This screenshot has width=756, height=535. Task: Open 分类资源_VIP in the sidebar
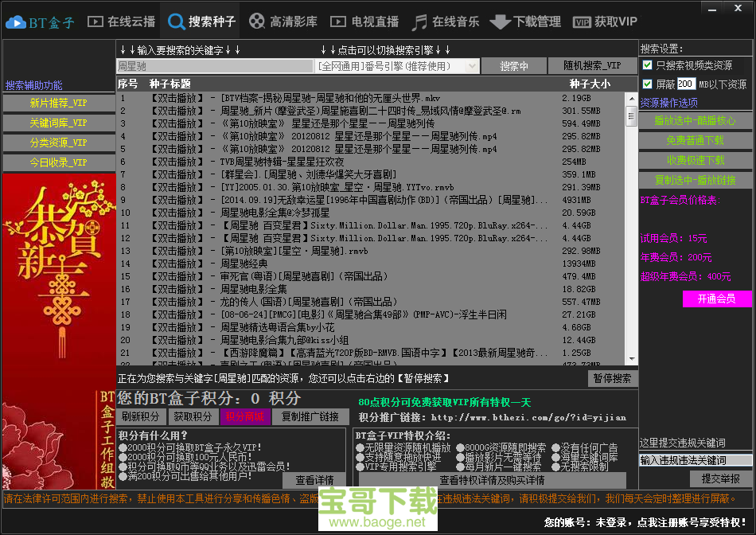(x=58, y=143)
